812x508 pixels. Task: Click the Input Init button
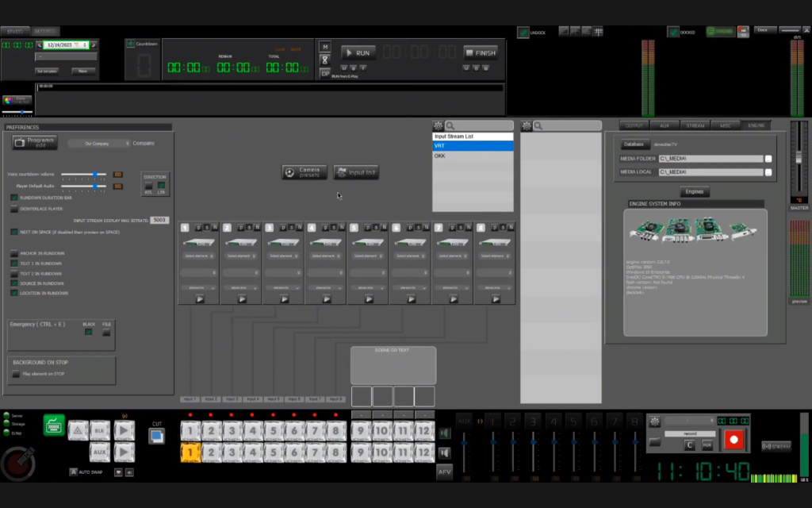tap(356, 172)
